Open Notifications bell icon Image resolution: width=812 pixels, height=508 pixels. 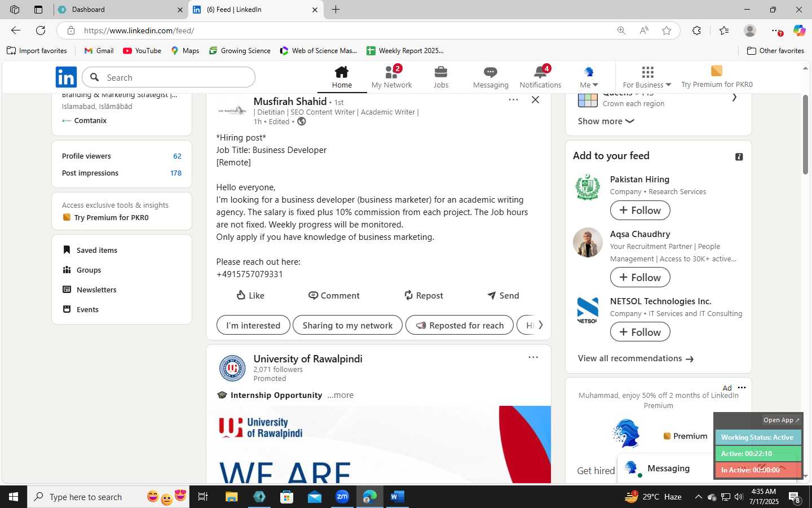tap(540, 72)
